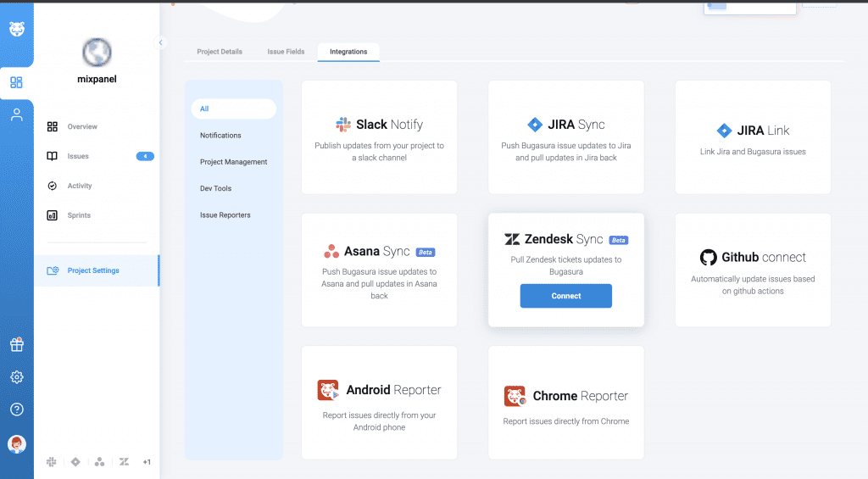Select Project Settings in sidebar

(x=97, y=270)
